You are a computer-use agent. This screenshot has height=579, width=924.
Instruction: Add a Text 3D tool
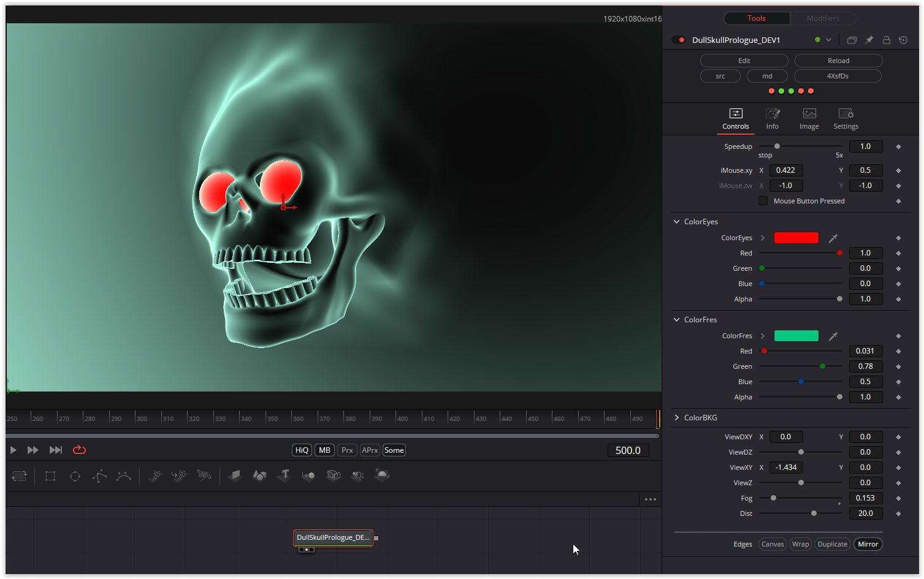click(x=284, y=475)
